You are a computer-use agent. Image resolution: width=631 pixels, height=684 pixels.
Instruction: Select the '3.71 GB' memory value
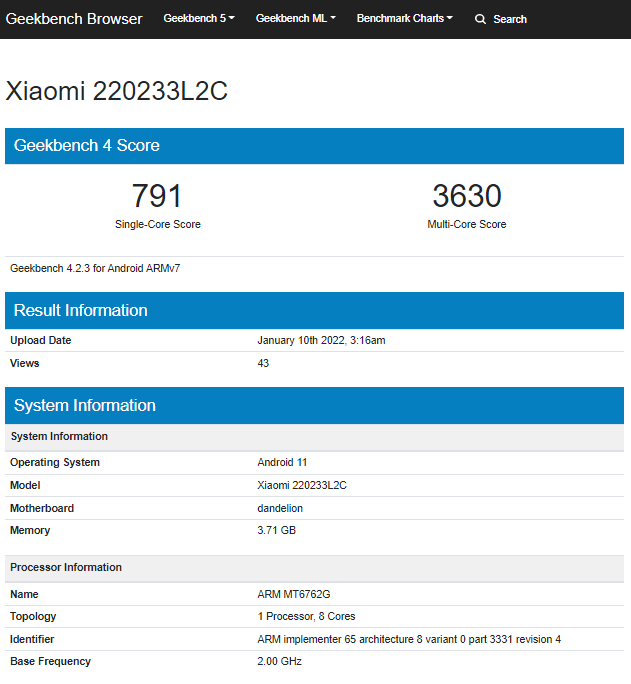[276, 530]
